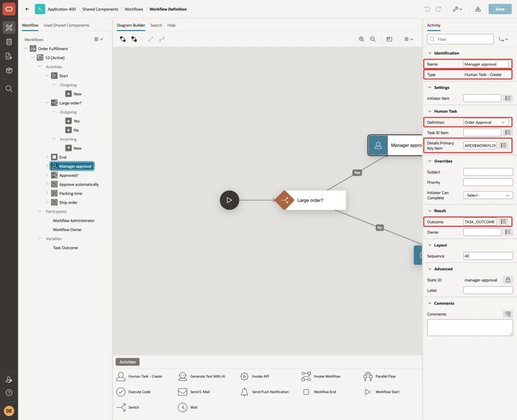Click the Start node in the diagram
The width and height of the screenshot is (517, 420).
point(230,200)
